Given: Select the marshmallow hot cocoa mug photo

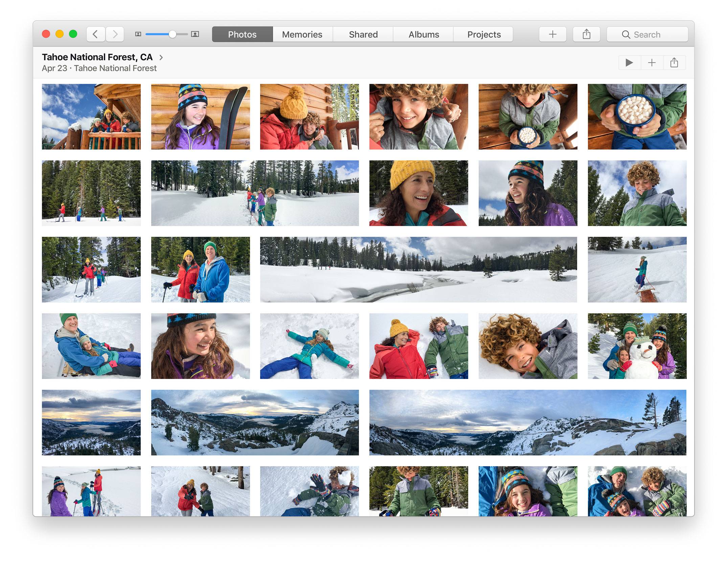Looking at the screenshot, I should pyautogui.click(x=637, y=116).
